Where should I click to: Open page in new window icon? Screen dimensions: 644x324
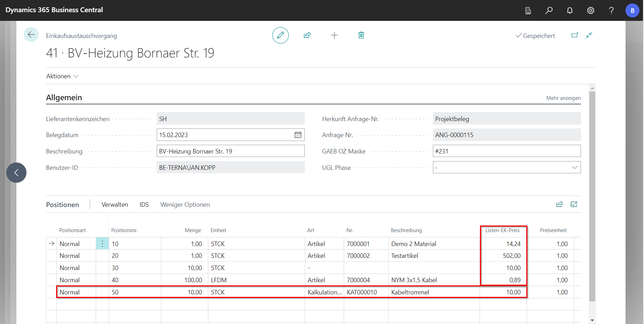click(x=575, y=35)
